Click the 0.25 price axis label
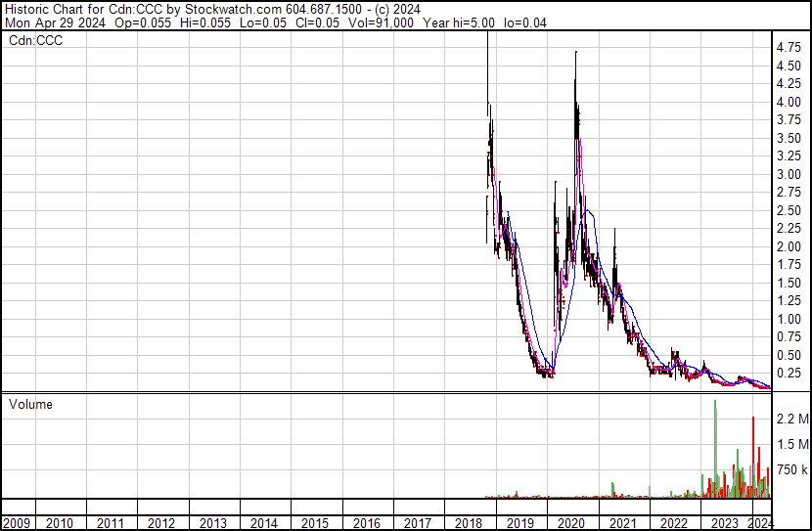812x531 pixels. click(x=789, y=374)
